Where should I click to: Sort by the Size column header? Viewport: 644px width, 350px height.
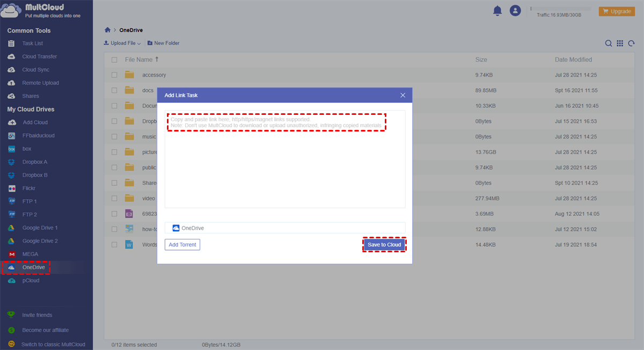tap(481, 60)
